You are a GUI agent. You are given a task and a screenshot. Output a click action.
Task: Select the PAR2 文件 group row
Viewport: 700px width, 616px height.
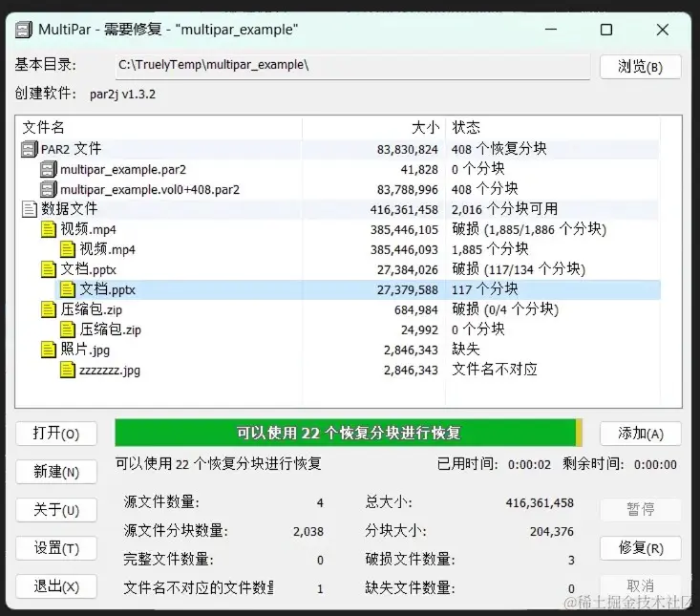point(340,149)
